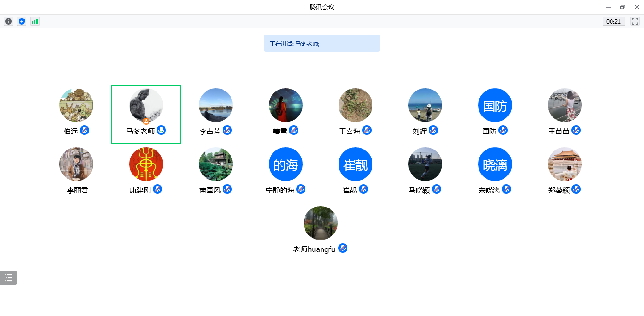Viewport: 644px width, 316px height.
Task: Click the muted mic icon beside 李占芳
Action: (x=227, y=131)
